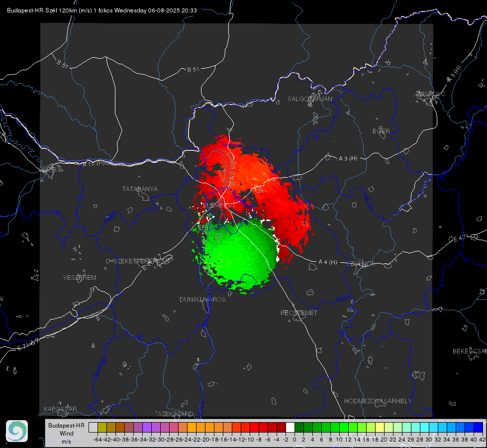Click the blue Pest county label
This screenshot has height=448, width=487.
(x=342, y=300)
